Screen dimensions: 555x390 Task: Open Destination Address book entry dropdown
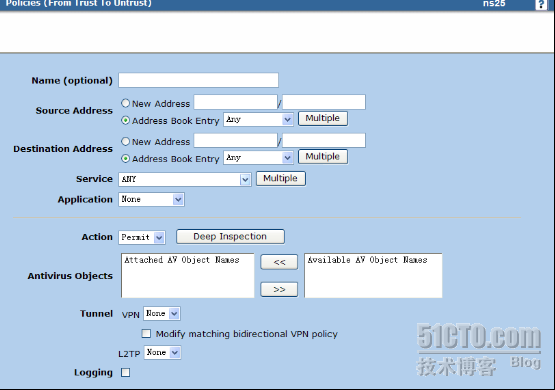click(x=258, y=157)
